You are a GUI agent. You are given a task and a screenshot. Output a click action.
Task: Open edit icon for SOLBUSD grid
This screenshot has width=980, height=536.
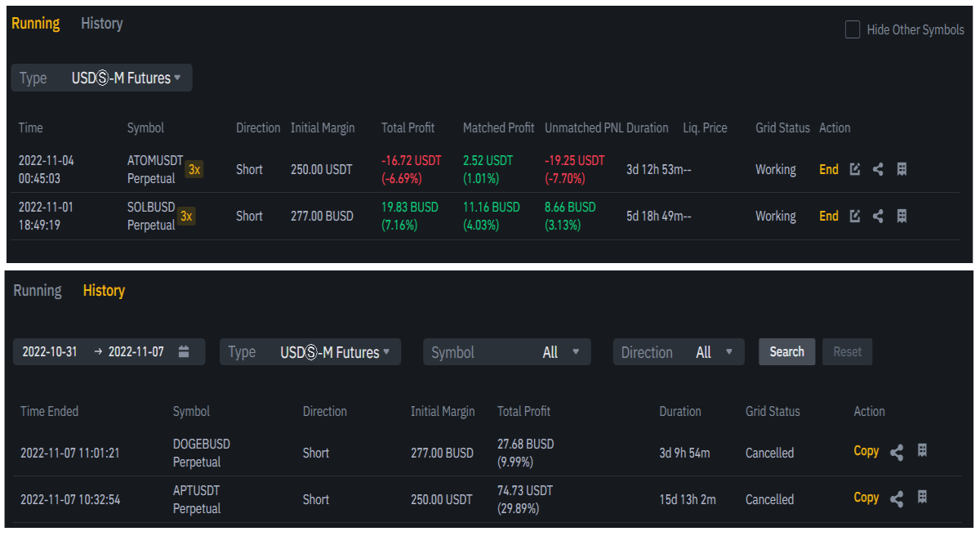click(855, 216)
